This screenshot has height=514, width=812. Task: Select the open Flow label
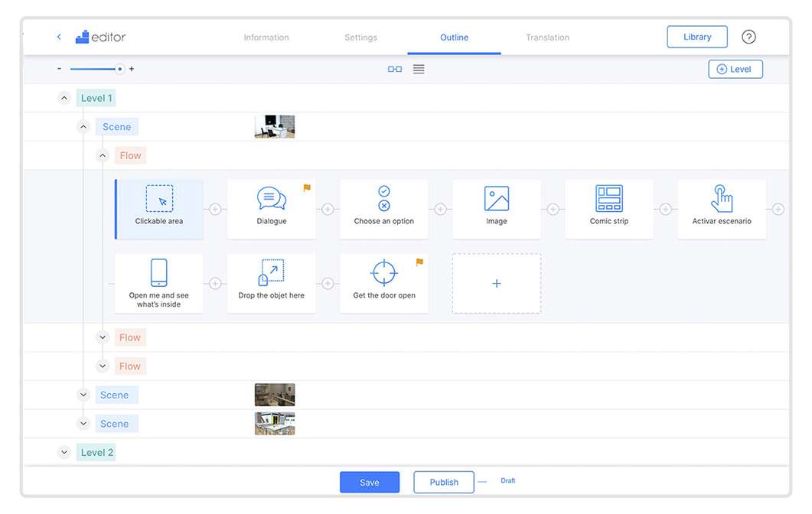pyautogui.click(x=131, y=155)
